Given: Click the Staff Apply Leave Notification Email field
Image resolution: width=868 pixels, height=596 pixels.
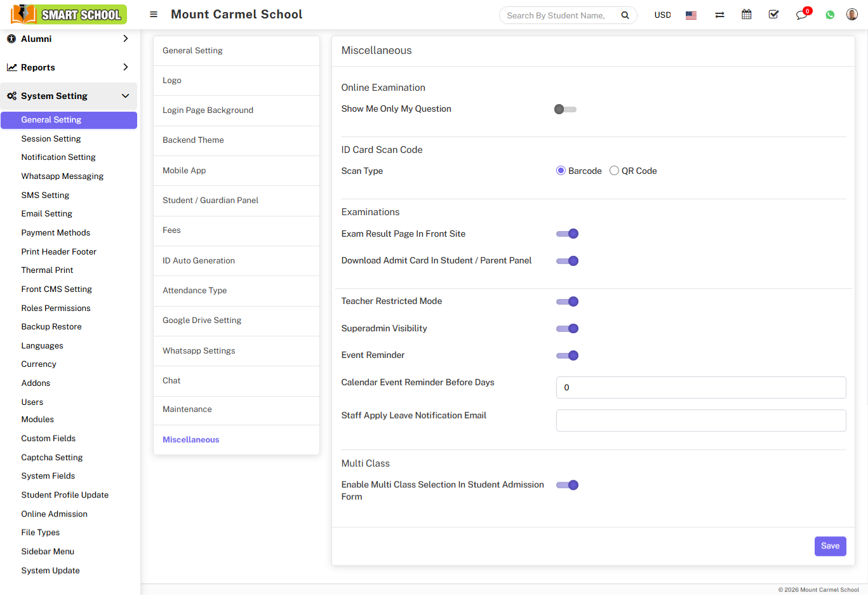Looking at the screenshot, I should click(700, 420).
